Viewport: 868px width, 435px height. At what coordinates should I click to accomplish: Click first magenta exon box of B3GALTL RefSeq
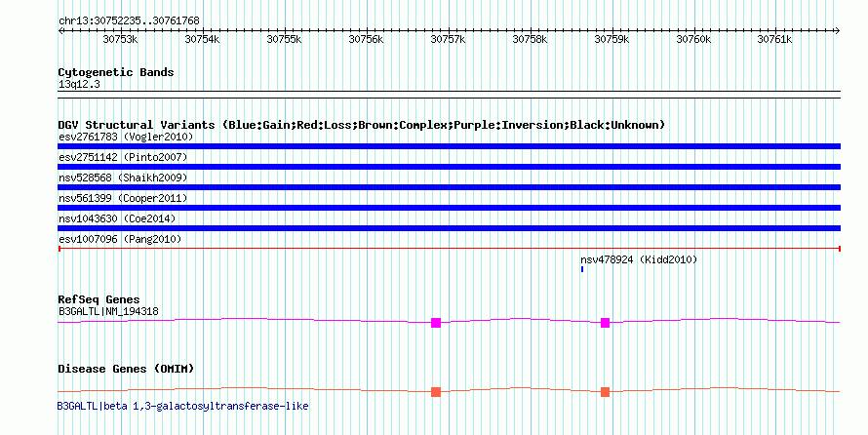(436, 323)
